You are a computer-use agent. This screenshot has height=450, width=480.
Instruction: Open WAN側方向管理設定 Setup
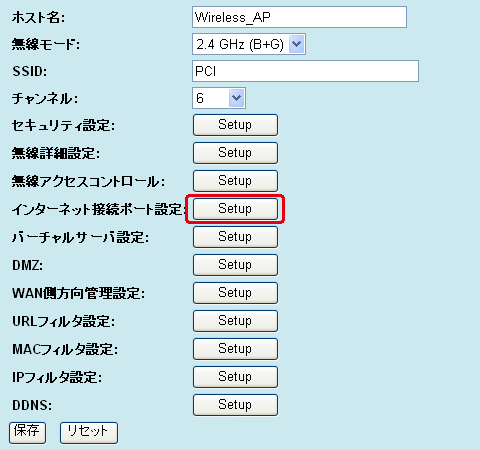point(235,293)
